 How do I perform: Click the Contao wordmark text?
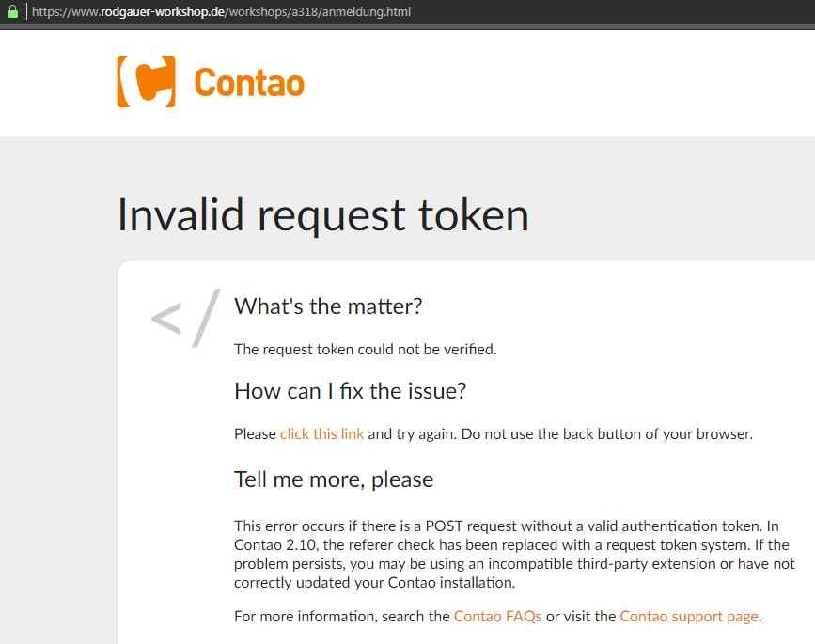pyautogui.click(x=249, y=83)
